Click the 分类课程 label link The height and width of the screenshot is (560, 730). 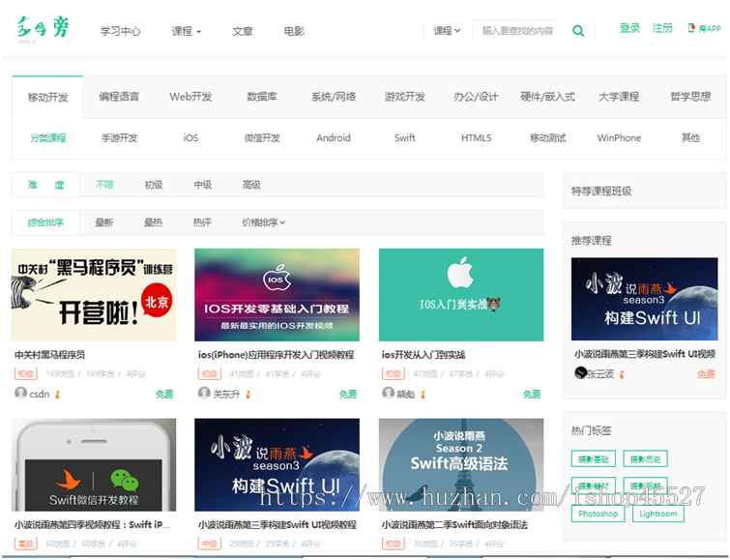[x=48, y=138]
